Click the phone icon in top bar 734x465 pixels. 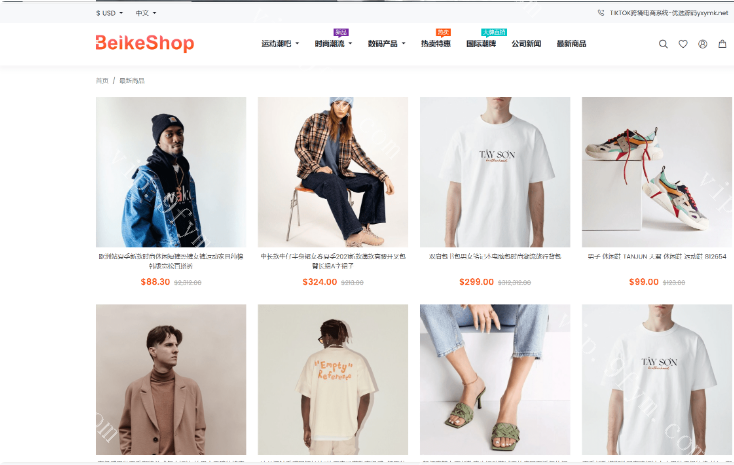tap(601, 13)
